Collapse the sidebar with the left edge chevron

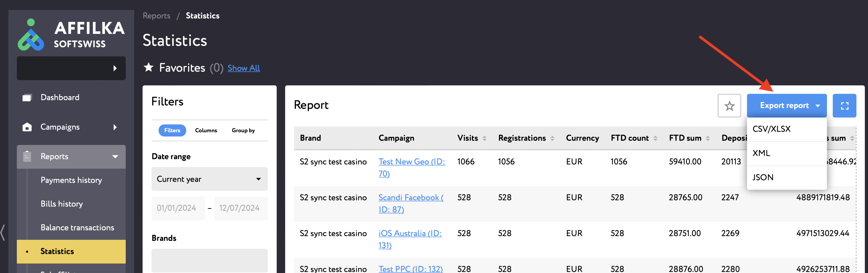point(3,232)
